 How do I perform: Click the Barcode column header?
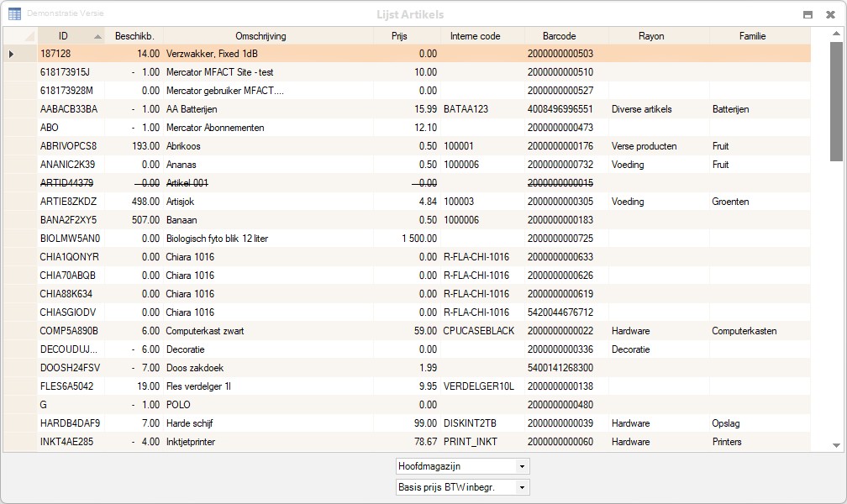(x=559, y=36)
